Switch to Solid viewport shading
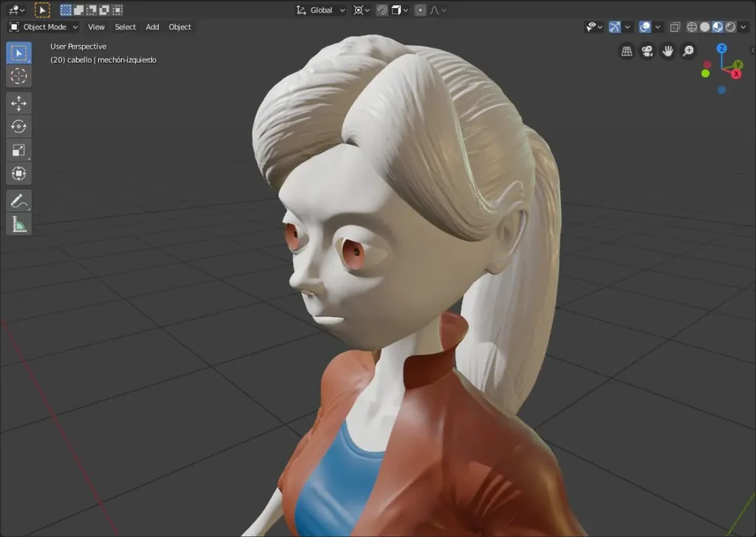The width and height of the screenshot is (756, 537). (705, 27)
